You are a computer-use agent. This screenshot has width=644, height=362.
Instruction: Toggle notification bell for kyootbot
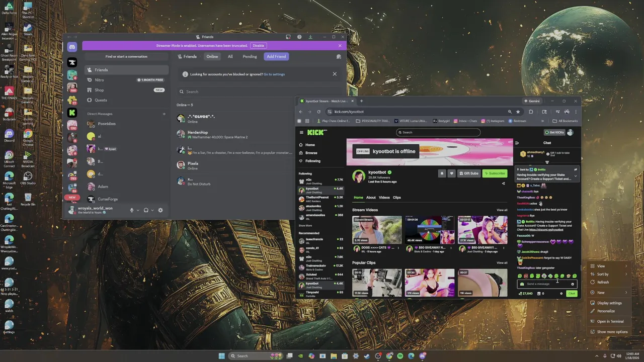442,173
